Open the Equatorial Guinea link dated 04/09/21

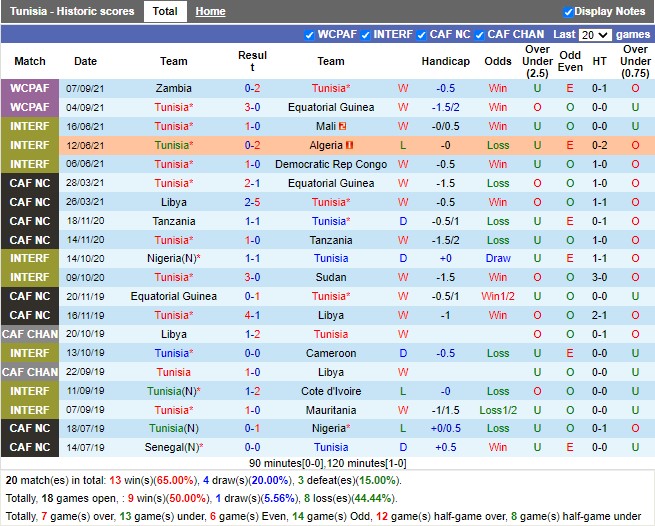pos(331,107)
